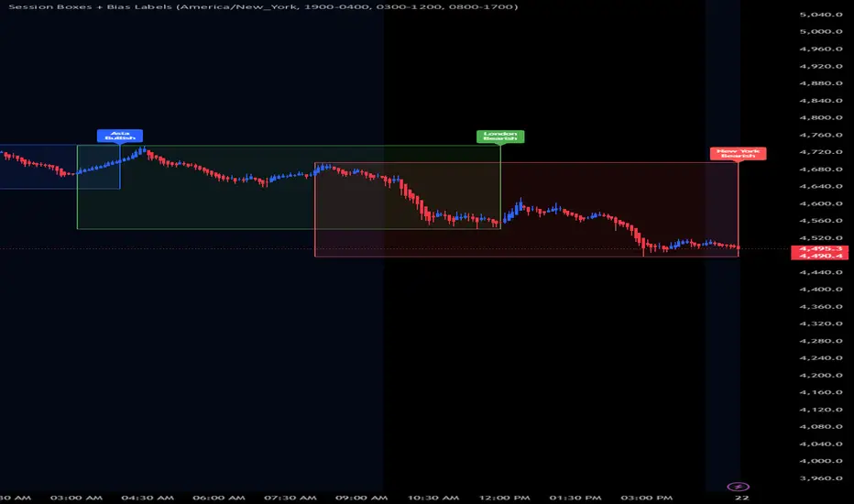Click the 4,160.0 price axis label

coord(821,392)
